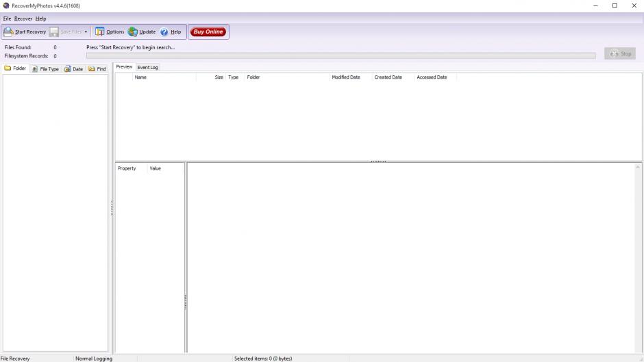The height and width of the screenshot is (362, 644).
Task: Open the Date view tab
Action: (x=73, y=68)
